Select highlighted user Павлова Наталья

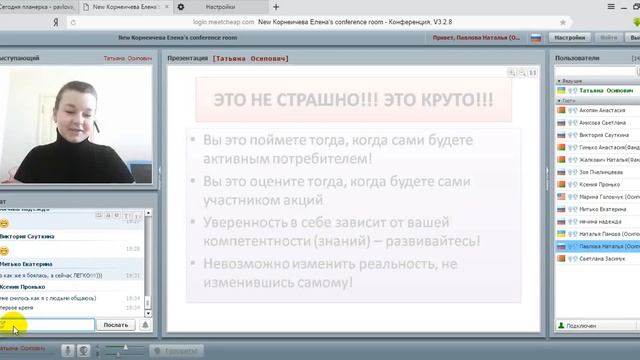click(598, 247)
